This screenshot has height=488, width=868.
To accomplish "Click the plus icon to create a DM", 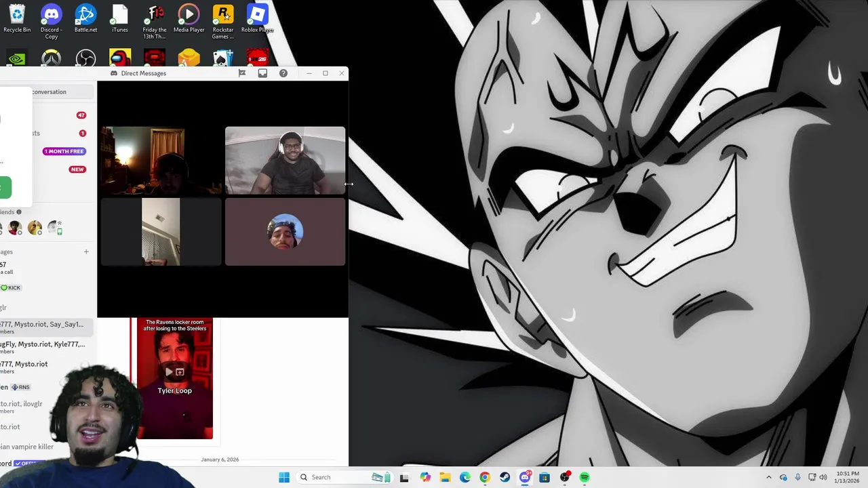I will coord(86,252).
